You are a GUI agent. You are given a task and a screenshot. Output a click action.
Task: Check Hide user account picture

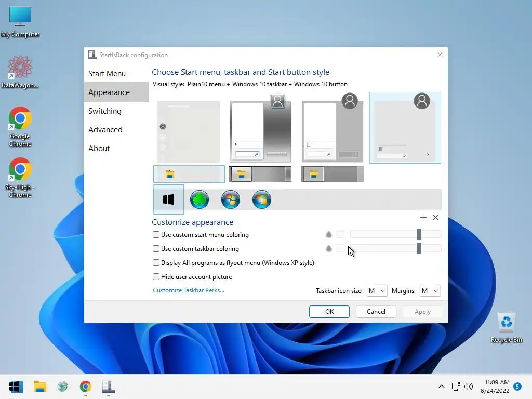click(156, 276)
